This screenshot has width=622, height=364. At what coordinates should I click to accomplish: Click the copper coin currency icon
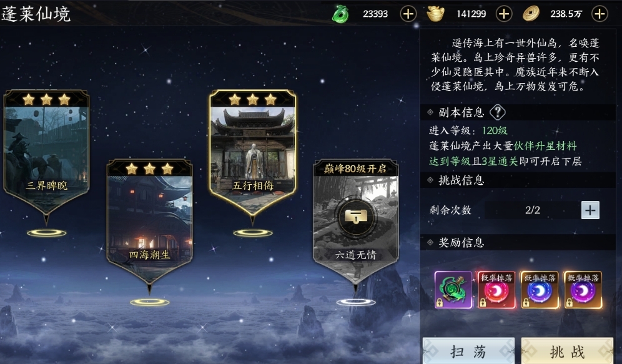531,14
